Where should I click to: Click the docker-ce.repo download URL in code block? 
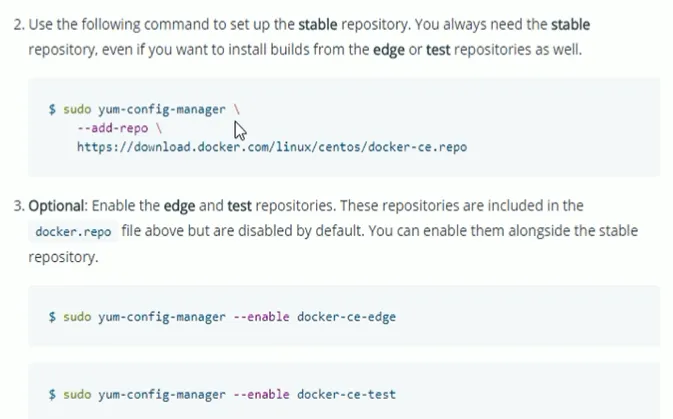tap(271, 147)
